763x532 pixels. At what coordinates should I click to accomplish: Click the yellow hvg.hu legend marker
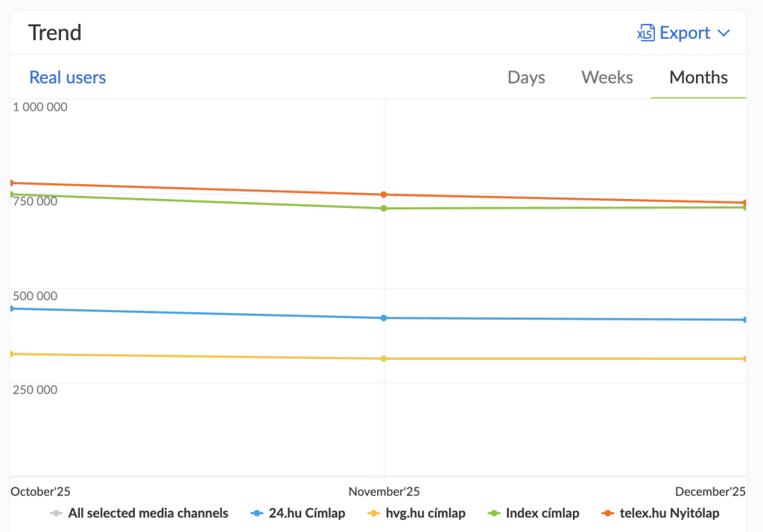[x=374, y=513]
